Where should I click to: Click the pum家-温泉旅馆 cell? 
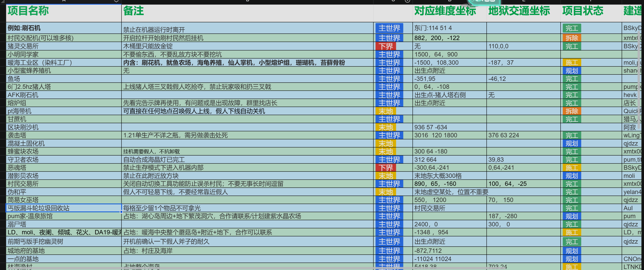[x=64, y=216]
